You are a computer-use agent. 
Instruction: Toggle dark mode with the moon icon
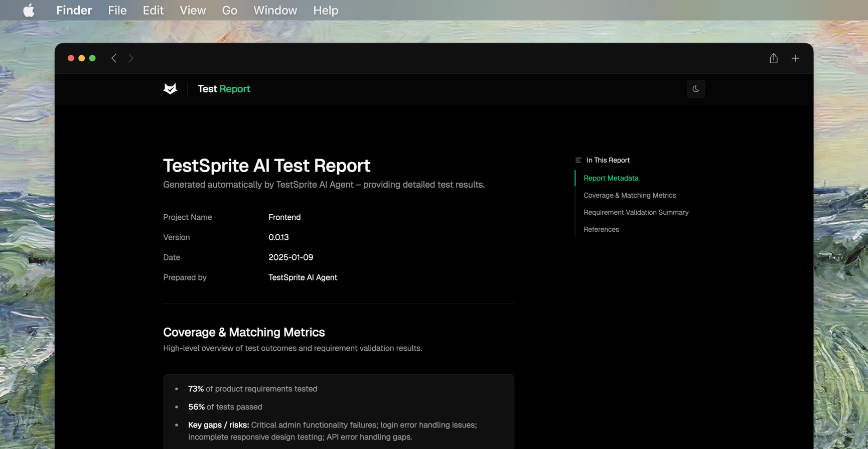tap(696, 89)
